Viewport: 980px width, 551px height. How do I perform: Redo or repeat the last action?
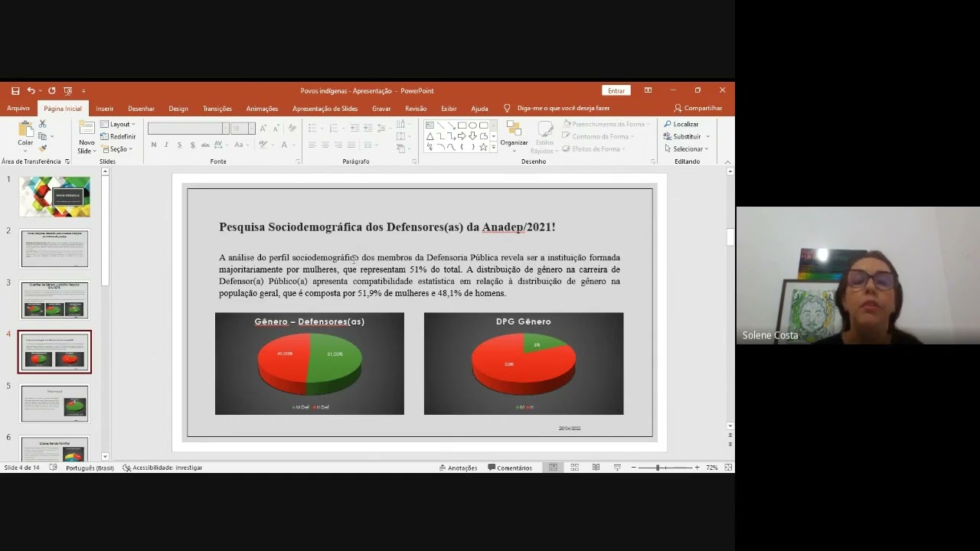tap(51, 90)
